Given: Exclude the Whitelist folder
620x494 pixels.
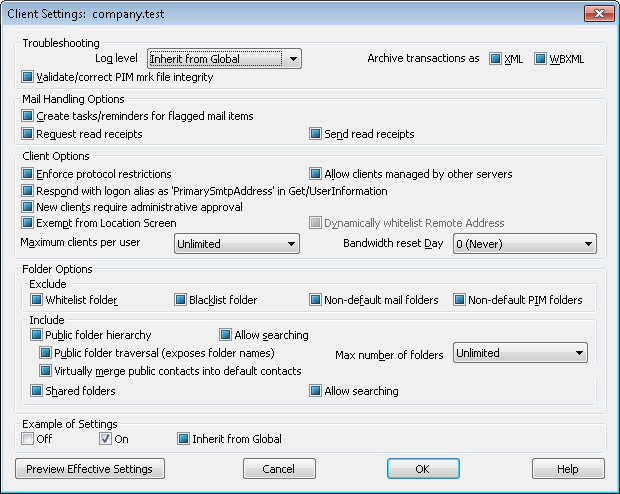Looking at the screenshot, I should point(37,300).
